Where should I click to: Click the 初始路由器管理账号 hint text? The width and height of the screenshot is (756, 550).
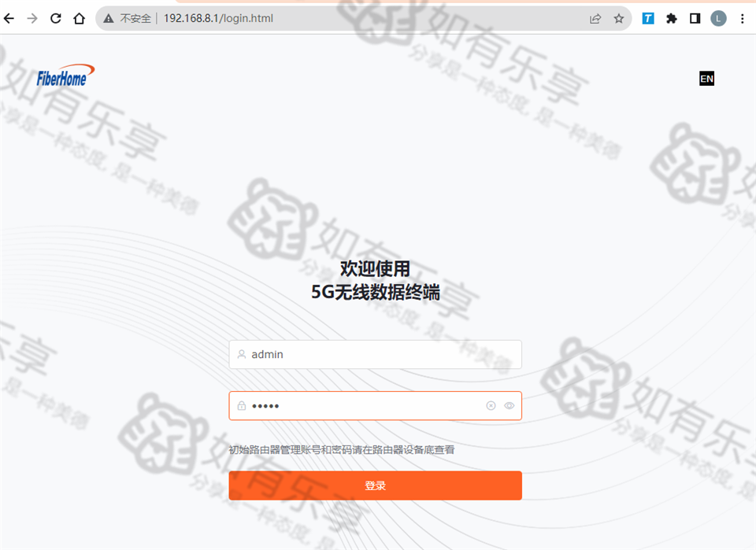pyautogui.click(x=341, y=449)
